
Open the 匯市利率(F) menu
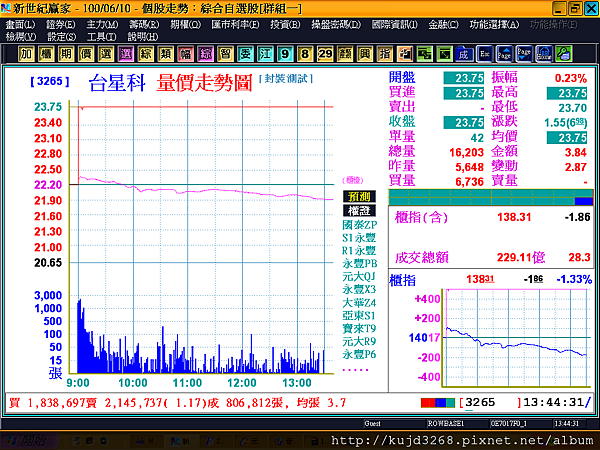(x=235, y=25)
